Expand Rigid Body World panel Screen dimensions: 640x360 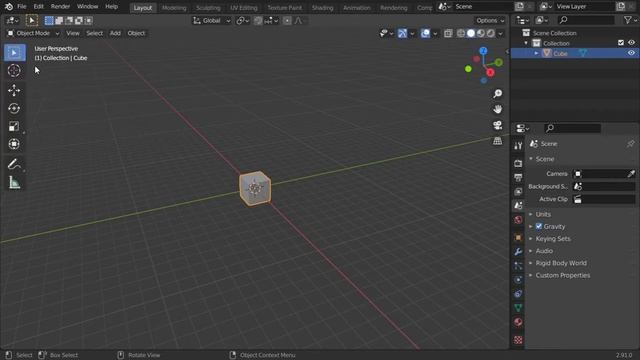(x=561, y=263)
